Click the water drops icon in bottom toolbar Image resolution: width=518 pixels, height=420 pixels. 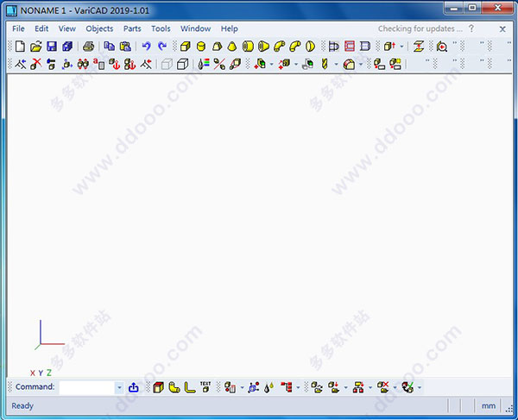[x=269, y=387]
